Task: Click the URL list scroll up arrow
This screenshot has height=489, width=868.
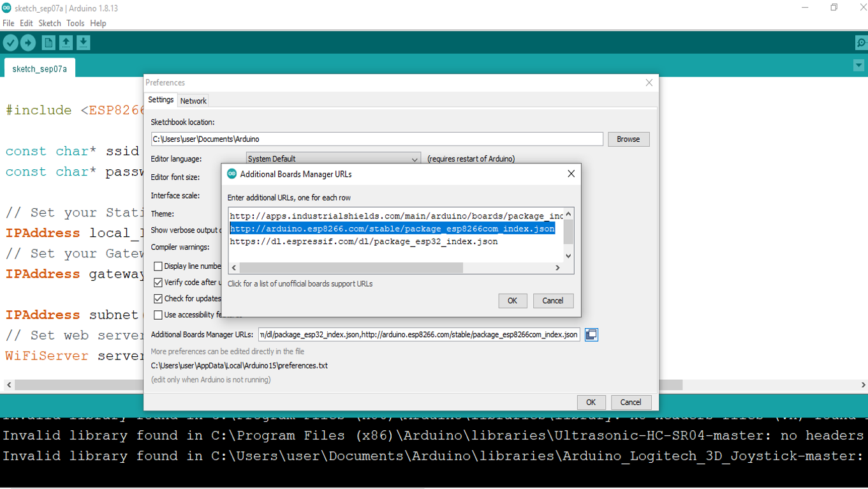Action: [568, 214]
